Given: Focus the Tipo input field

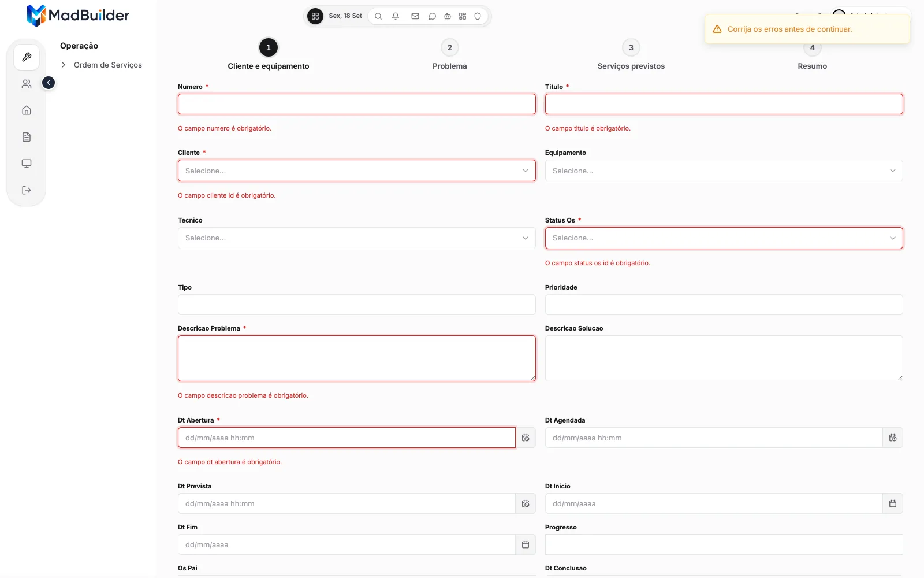Looking at the screenshot, I should tap(357, 305).
